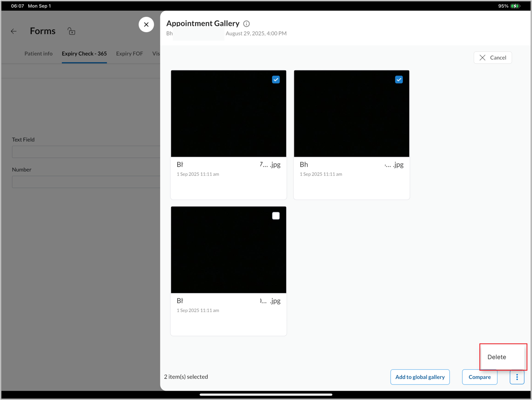
Task: Click the Compare button
Action: pyautogui.click(x=479, y=377)
